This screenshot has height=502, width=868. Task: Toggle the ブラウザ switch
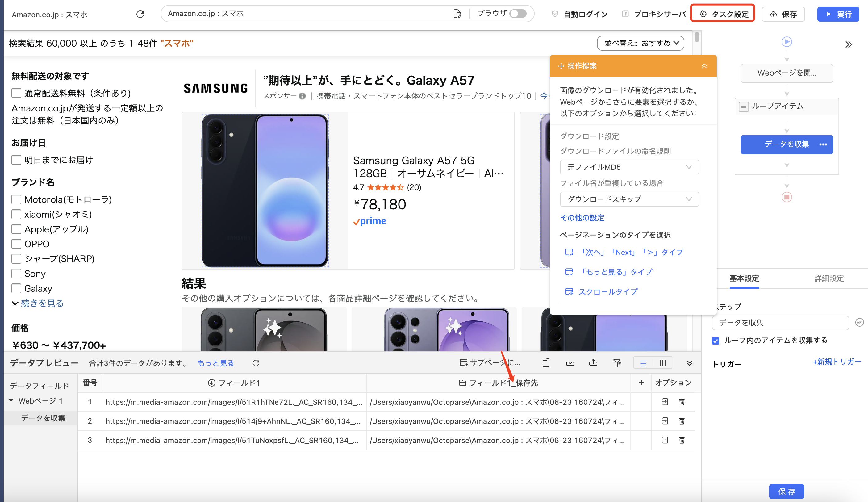click(x=518, y=14)
